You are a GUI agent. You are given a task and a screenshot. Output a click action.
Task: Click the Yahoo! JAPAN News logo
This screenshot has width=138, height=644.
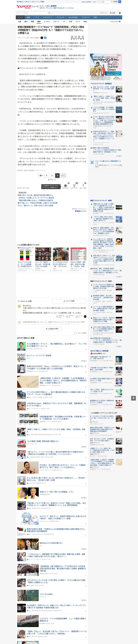[27, 7]
